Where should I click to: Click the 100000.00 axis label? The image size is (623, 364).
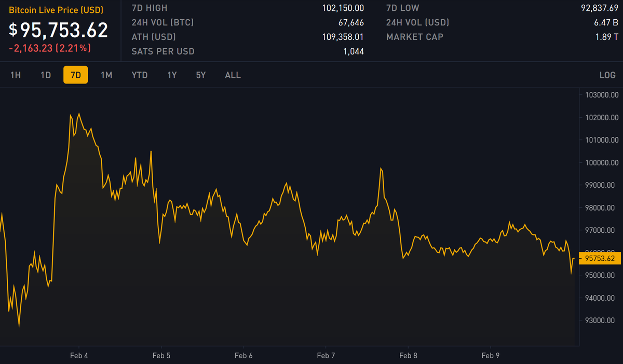tap(601, 163)
